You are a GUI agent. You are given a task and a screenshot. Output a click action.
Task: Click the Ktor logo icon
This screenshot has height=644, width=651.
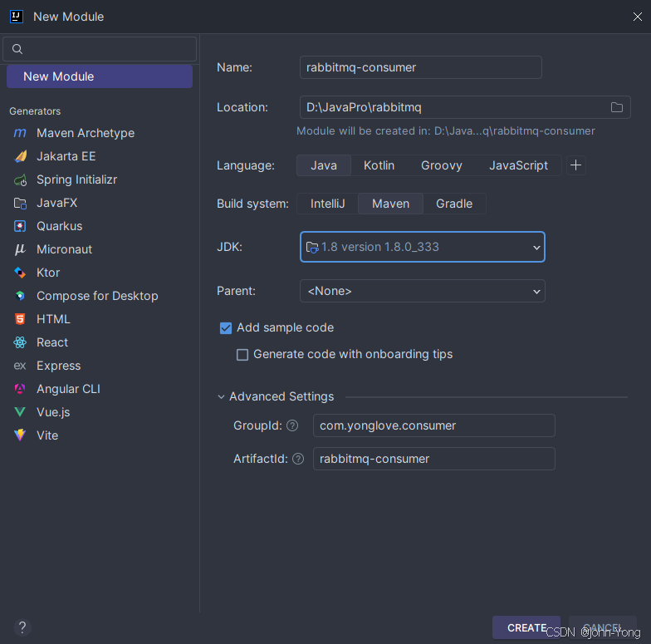click(x=20, y=273)
